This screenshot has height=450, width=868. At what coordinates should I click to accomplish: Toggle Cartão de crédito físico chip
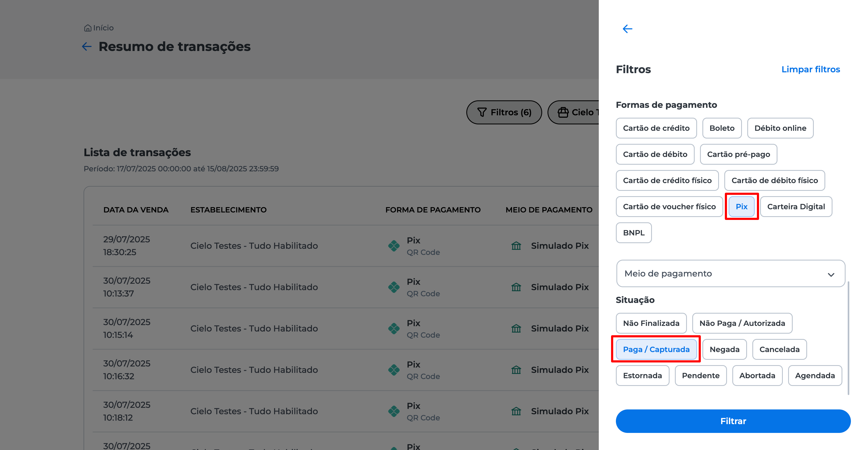667,180
